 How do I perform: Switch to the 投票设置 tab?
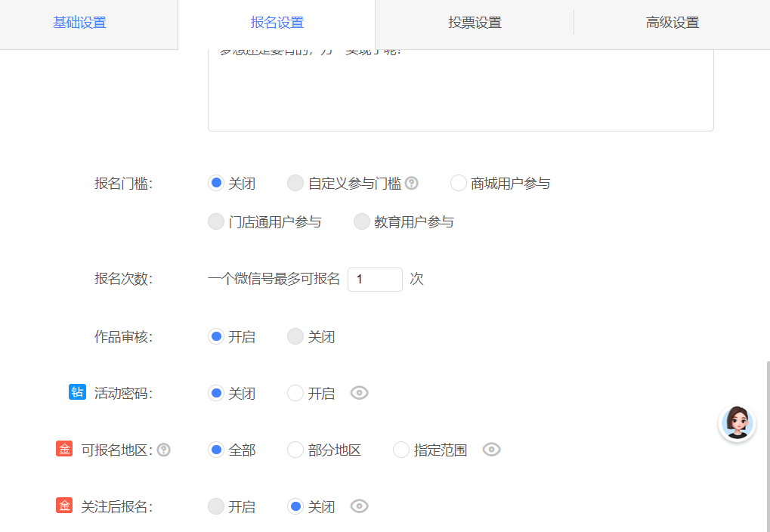click(x=475, y=23)
